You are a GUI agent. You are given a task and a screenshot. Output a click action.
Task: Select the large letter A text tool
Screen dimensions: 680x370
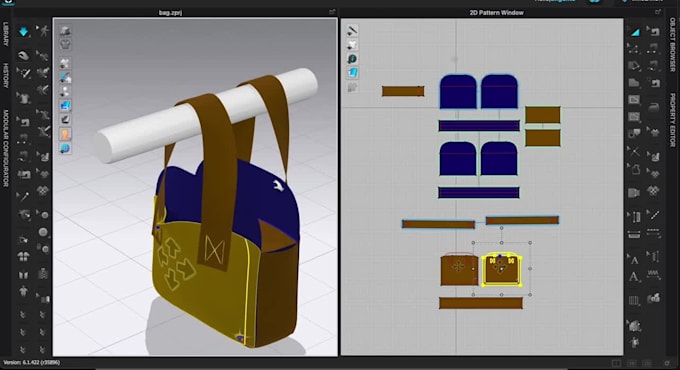634,276
